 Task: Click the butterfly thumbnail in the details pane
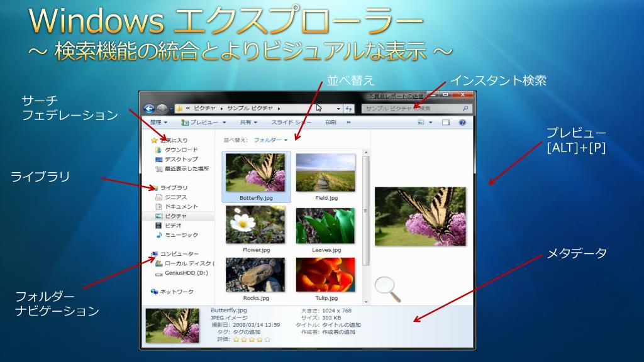tap(172, 326)
